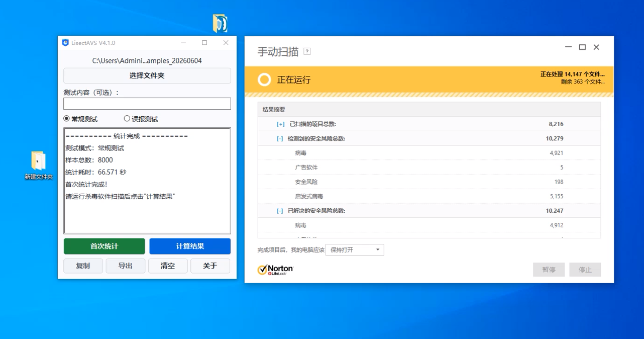Viewport: 644px width, 339px height.
Task: Click the 停止 button in Norton
Action: (x=585, y=270)
